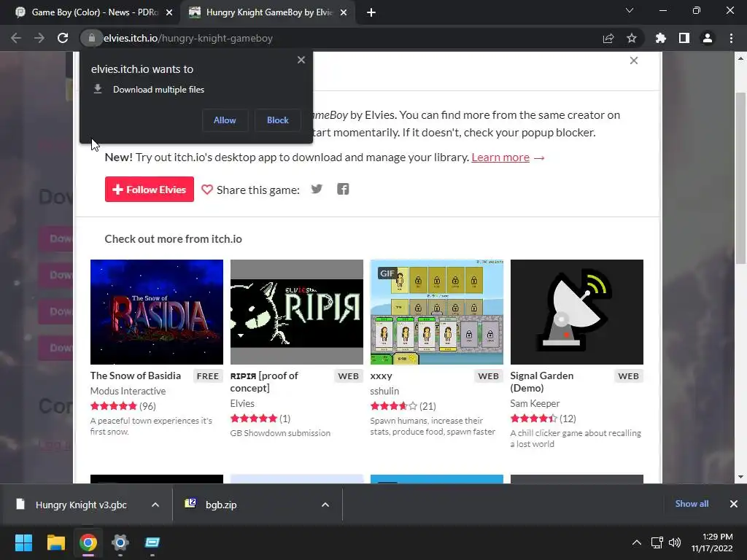The image size is (747, 560).
Task: Click the page scrollbar down arrow
Action: (x=741, y=477)
